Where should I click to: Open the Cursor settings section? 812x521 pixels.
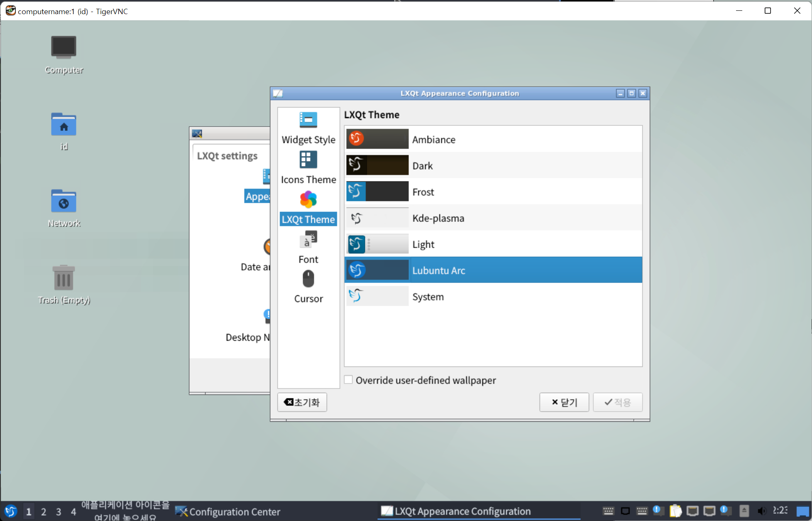click(308, 287)
